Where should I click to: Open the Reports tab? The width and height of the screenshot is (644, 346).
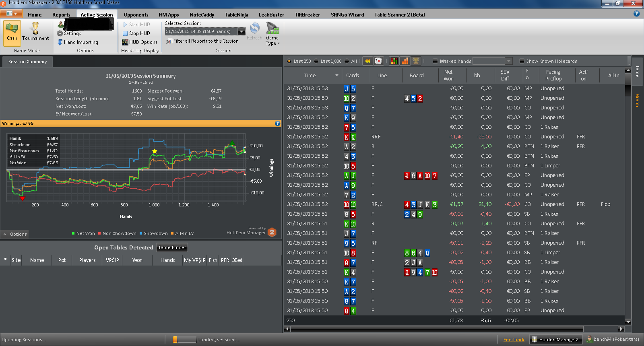[61, 15]
